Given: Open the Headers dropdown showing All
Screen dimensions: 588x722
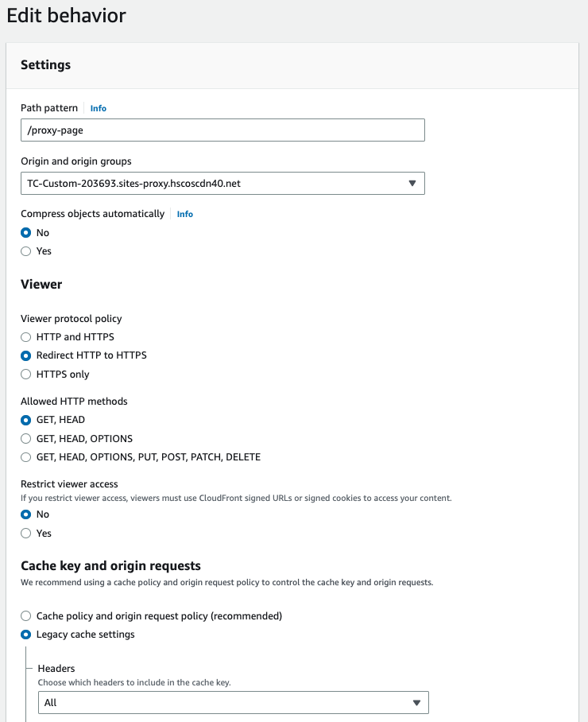Looking at the screenshot, I should click(x=233, y=702).
